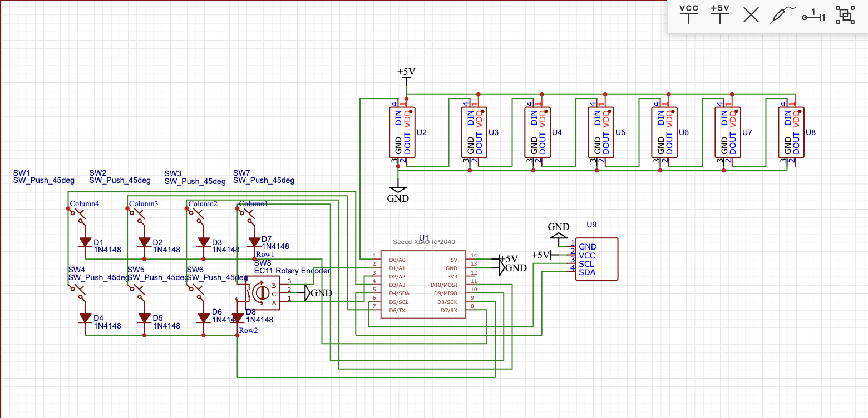Image resolution: width=868 pixels, height=418 pixels.
Task: Select the Column1 net label
Action: 254,204
